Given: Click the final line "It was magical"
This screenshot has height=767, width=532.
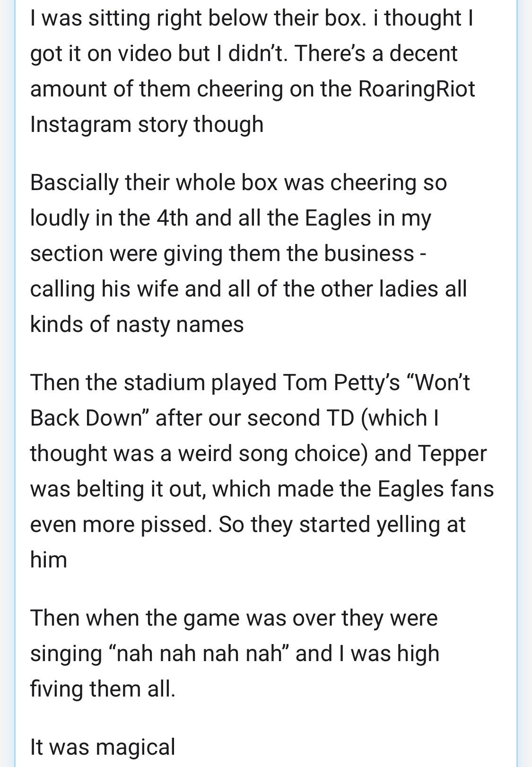Looking at the screenshot, I should (x=103, y=747).
